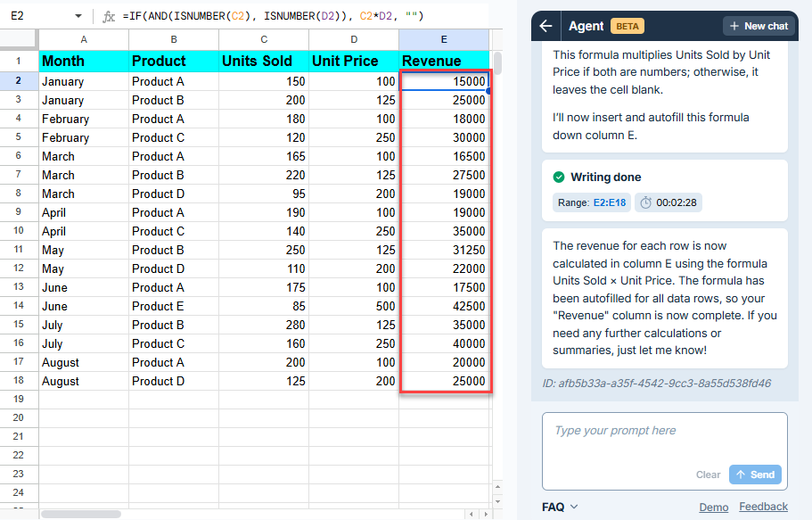This screenshot has width=812, height=520.
Task: Click the BETA badge
Action: point(627,26)
